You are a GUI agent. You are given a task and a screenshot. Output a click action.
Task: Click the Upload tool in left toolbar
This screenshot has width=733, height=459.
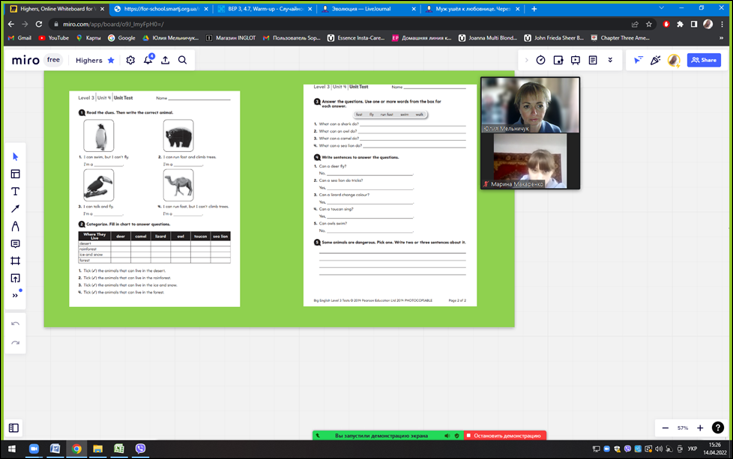tap(15, 278)
